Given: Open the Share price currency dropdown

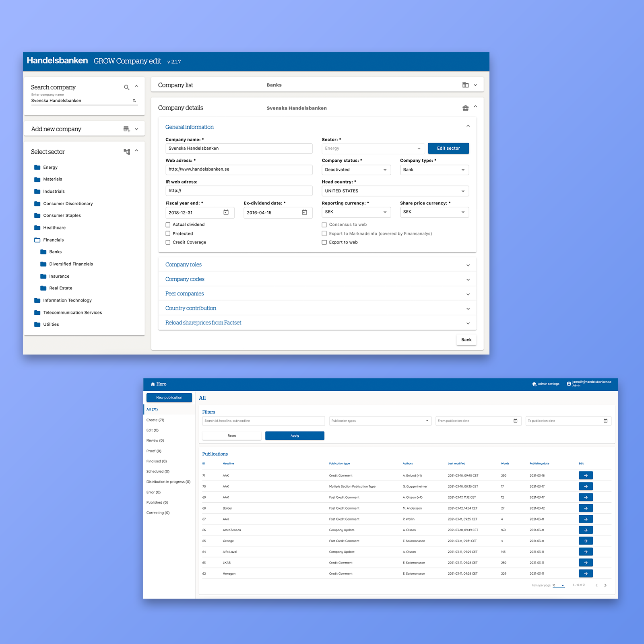Looking at the screenshot, I should pos(434,212).
